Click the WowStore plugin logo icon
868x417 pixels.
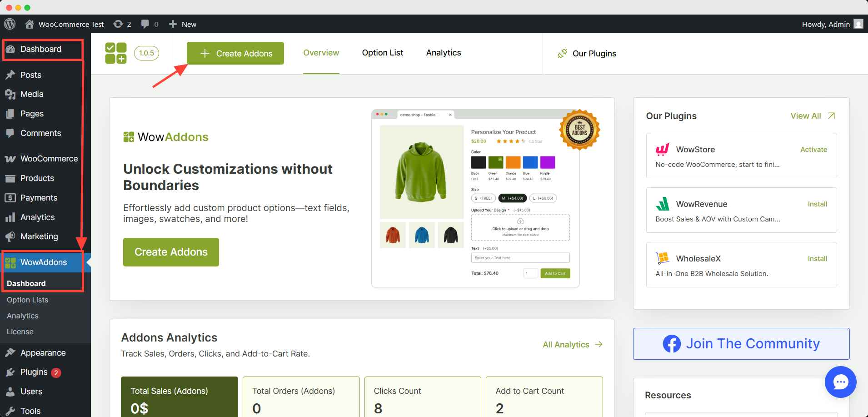point(663,149)
